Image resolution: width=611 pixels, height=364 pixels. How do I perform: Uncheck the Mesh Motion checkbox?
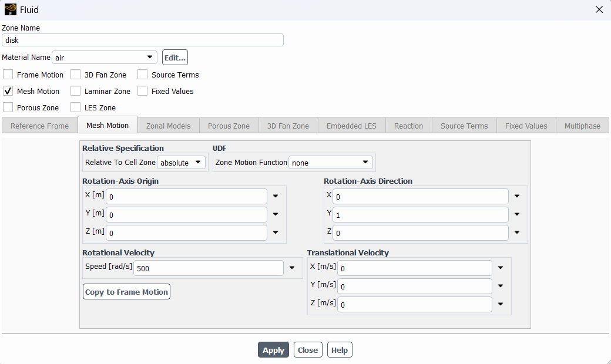[8, 91]
